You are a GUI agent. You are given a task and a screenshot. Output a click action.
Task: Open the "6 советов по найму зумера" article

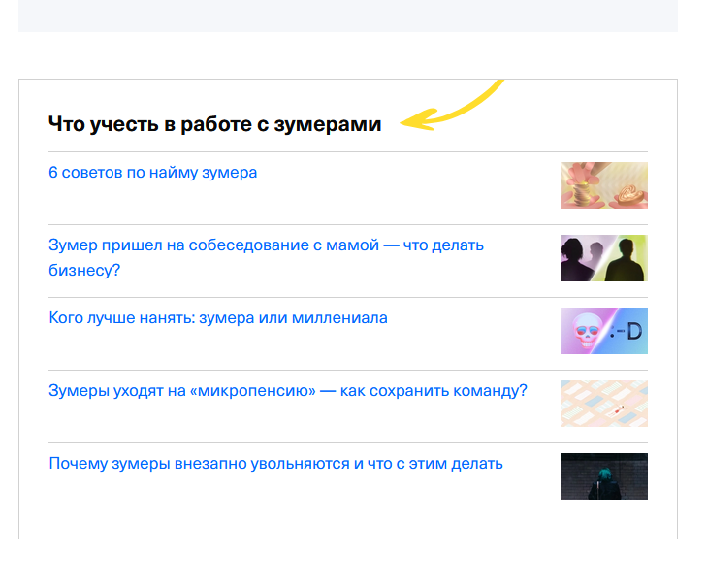pyautogui.click(x=152, y=173)
